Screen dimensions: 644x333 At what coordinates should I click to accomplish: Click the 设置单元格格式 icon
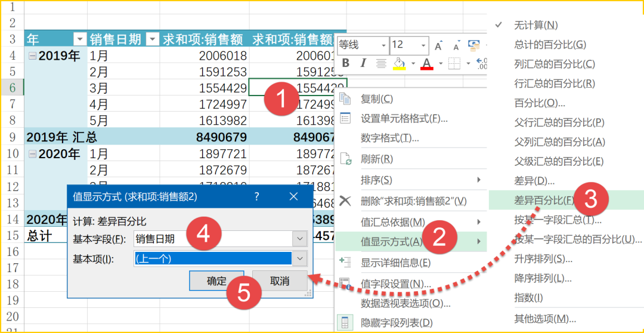345,118
